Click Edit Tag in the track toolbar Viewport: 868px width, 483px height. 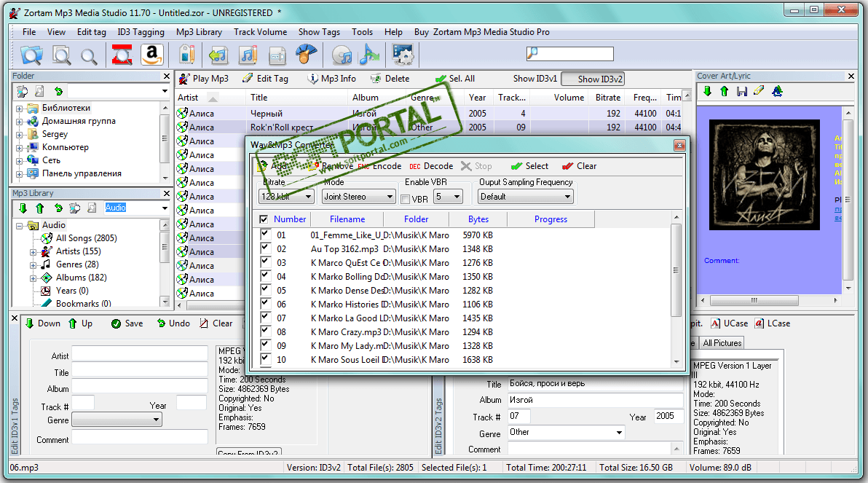coord(265,79)
